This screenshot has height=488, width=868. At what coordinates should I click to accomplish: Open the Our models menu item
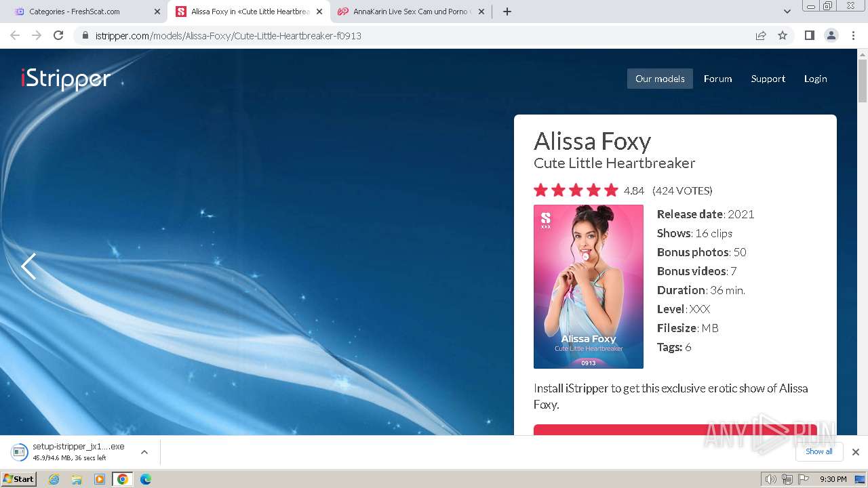[x=660, y=79]
